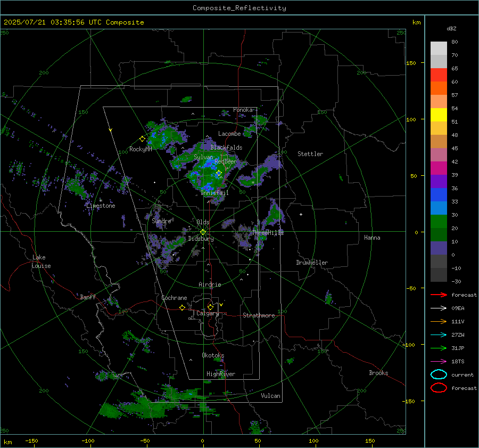Click the magenta 39 dBZ color swatch
Viewport: 479px width, 448px height.
[x=439, y=168]
